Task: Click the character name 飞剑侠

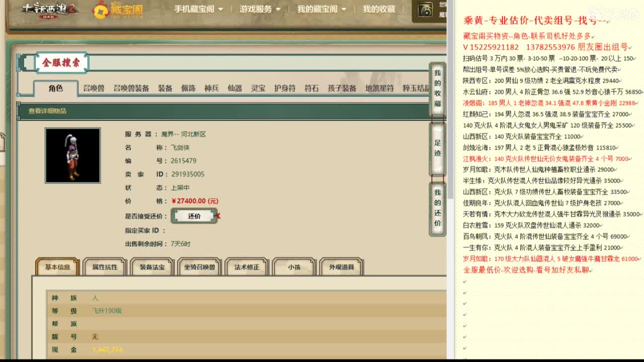Action: pos(180,147)
